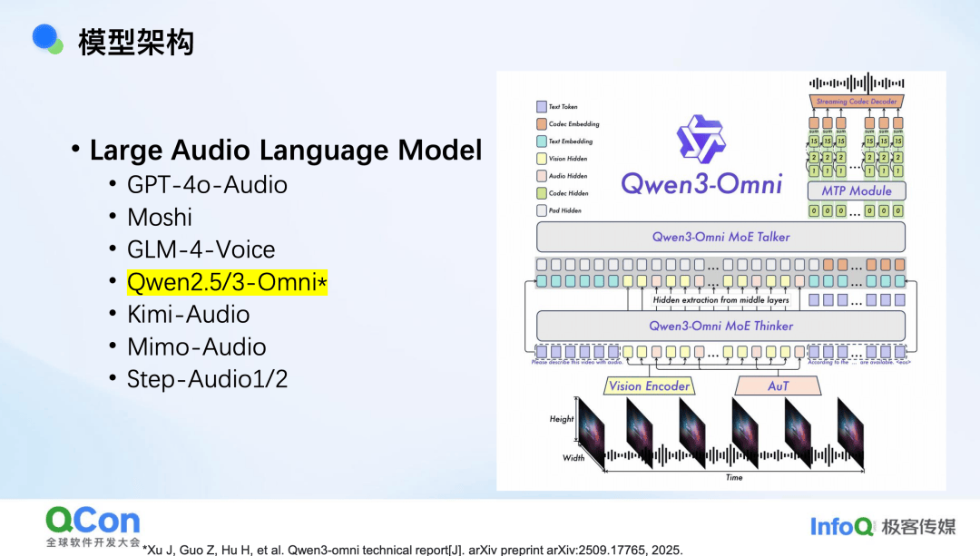
Task: Click Hidden extraction from middle layers label
Action: pyautogui.click(x=720, y=300)
